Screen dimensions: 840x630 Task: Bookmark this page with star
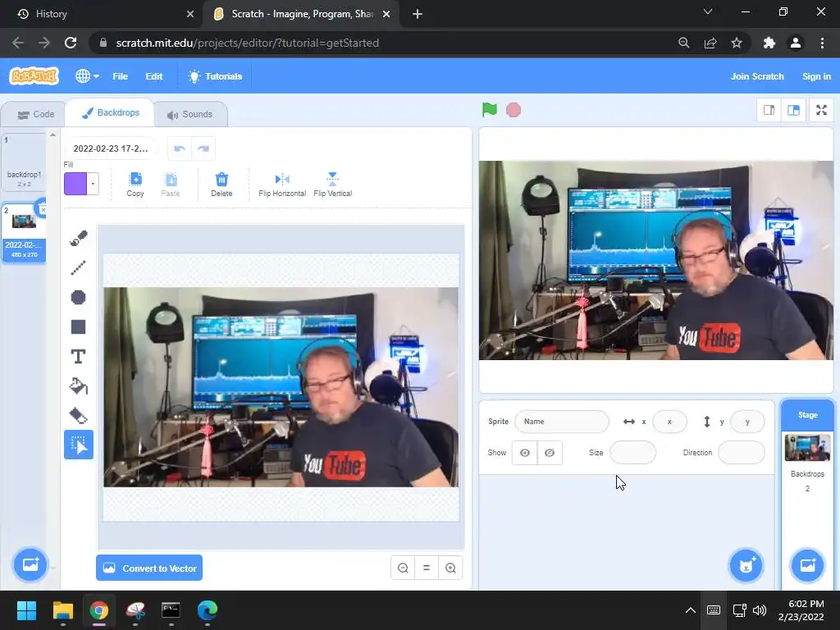tap(737, 43)
